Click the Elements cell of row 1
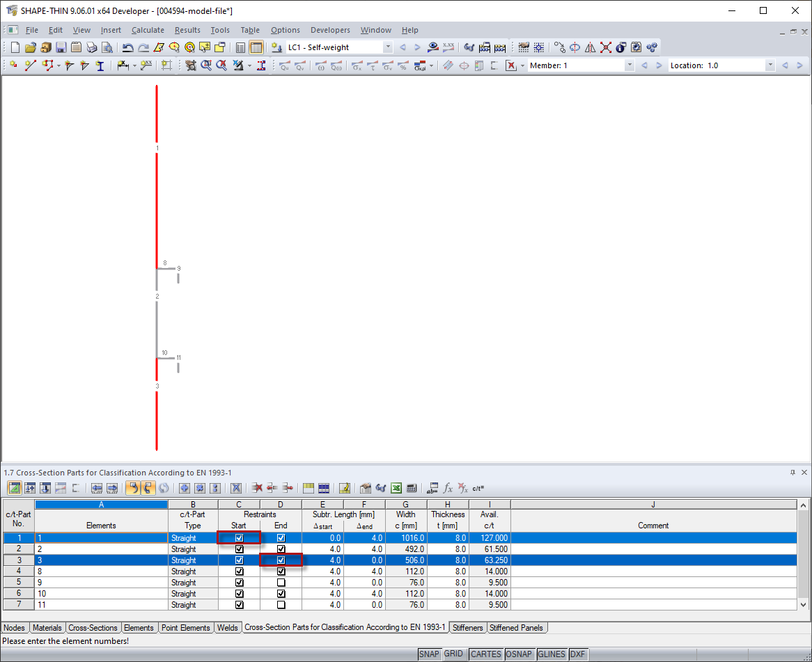 point(101,538)
